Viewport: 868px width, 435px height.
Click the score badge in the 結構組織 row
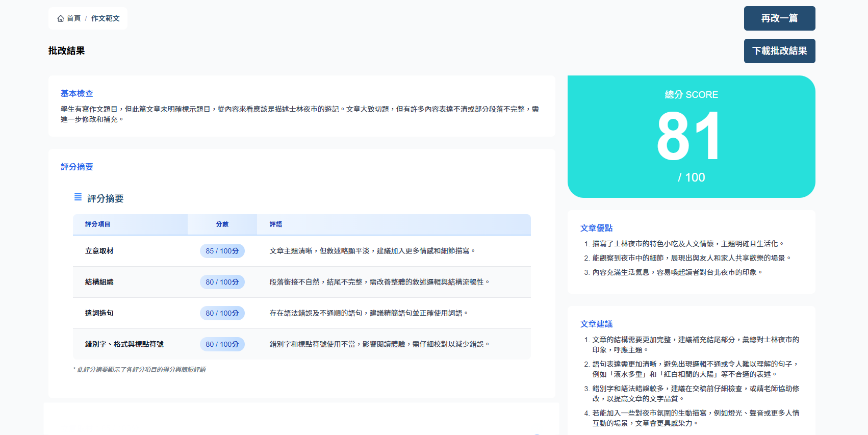coord(222,282)
